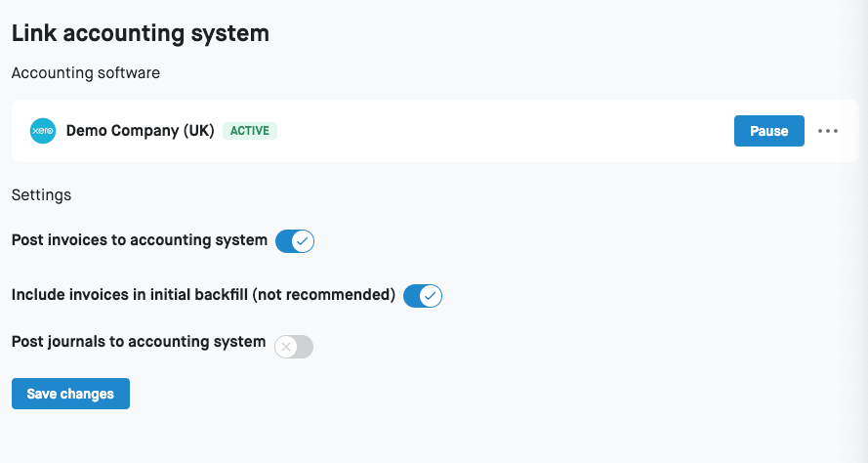The height and width of the screenshot is (463, 868).
Task: Click the checkmark knob on Post invoices switch
Action: coord(303,241)
